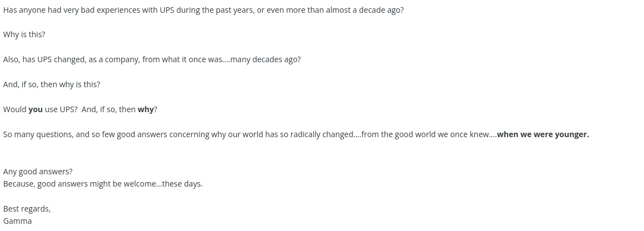The width and height of the screenshot is (644, 231).
Task: Click "Because, good answers might be welcome" text
Action: 80,184
